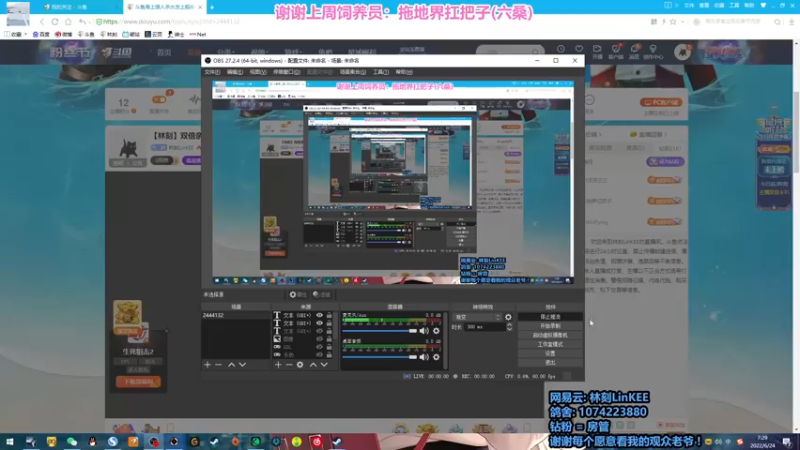Click the 首页 link in Douyu navigation
The width and height of the screenshot is (800, 450).
164,53
